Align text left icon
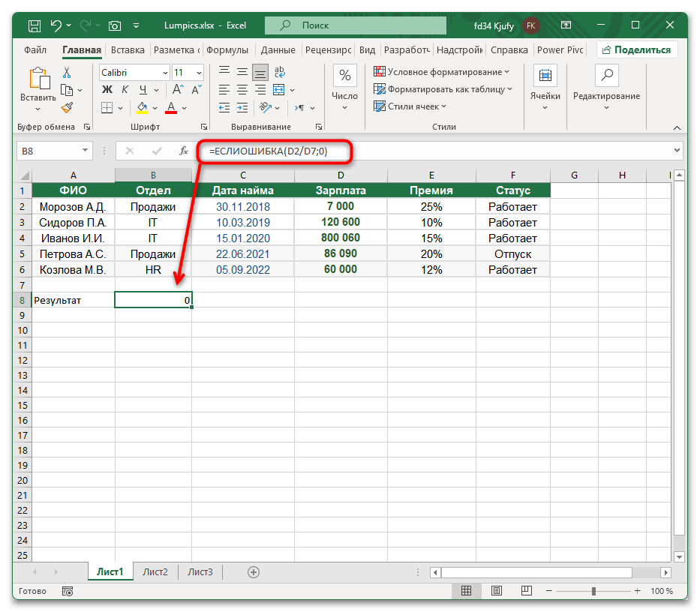Viewport: 700px width, 612px height. tap(224, 90)
